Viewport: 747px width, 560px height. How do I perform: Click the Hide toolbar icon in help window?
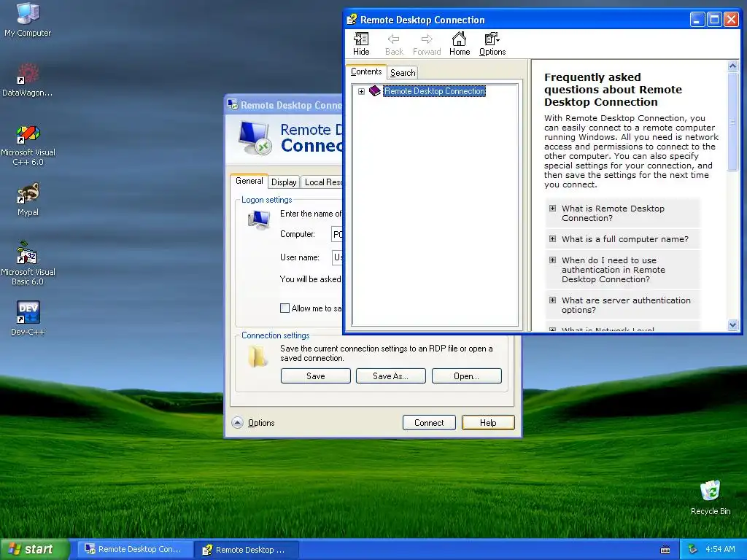click(x=361, y=44)
